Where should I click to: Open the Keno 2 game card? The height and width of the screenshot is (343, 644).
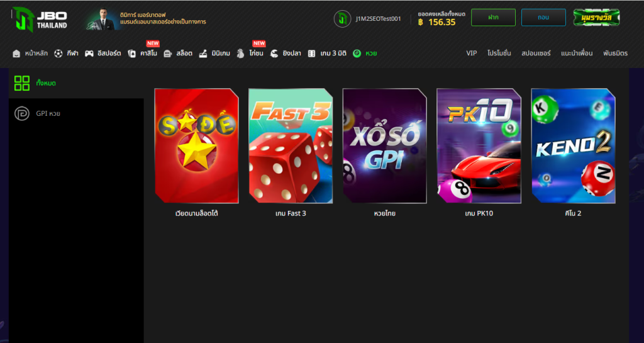click(x=574, y=146)
